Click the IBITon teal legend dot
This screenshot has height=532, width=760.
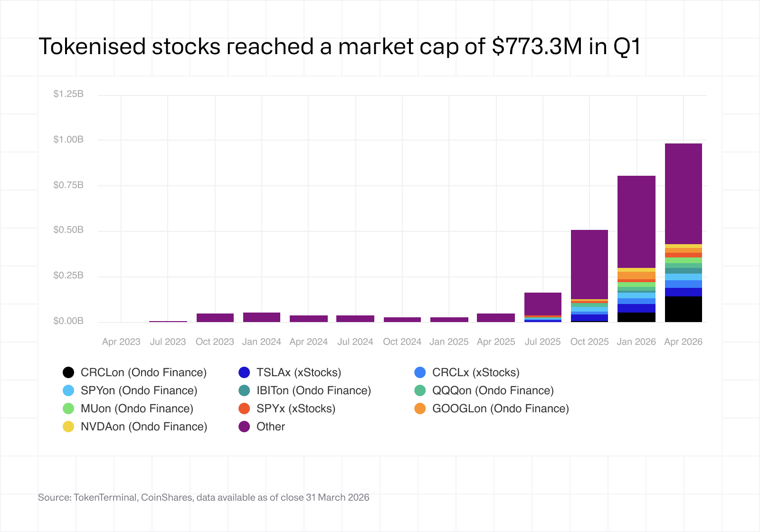coord(244,390)
